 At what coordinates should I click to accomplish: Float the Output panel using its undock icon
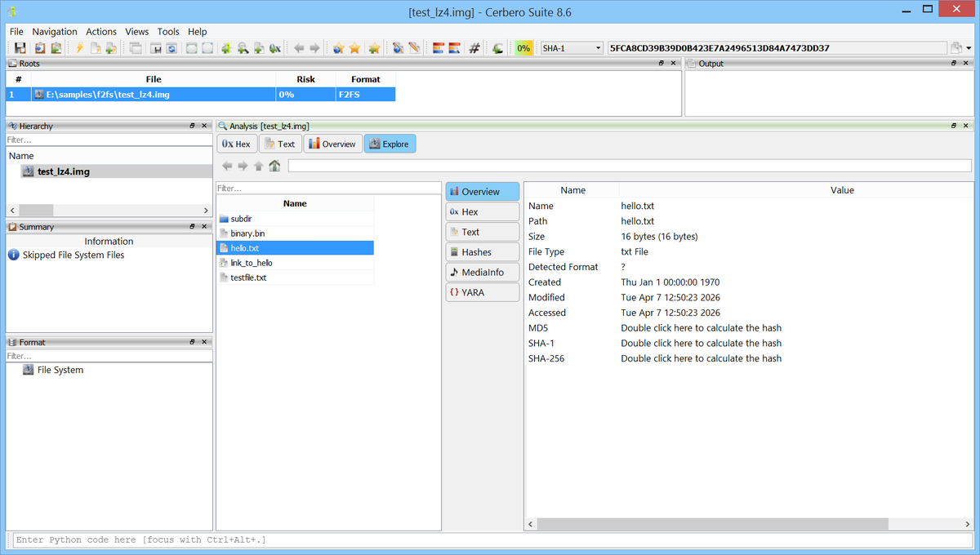tap(953, 63)
